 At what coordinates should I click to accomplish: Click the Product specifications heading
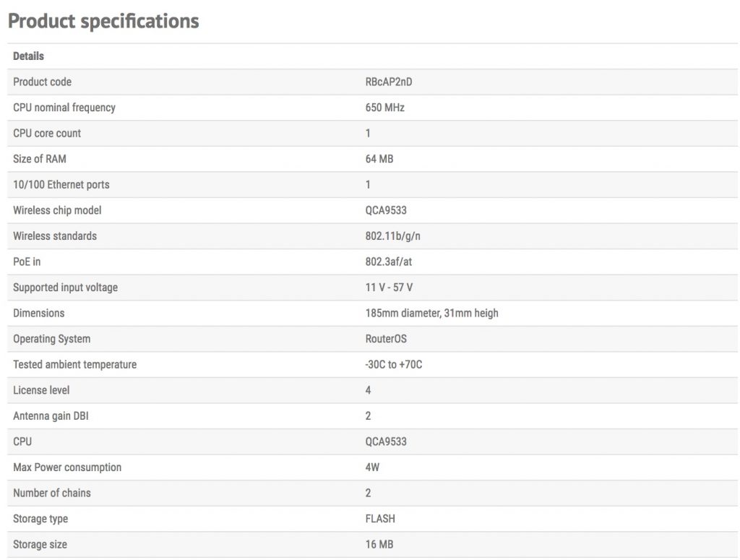click(x=103, y=21)
